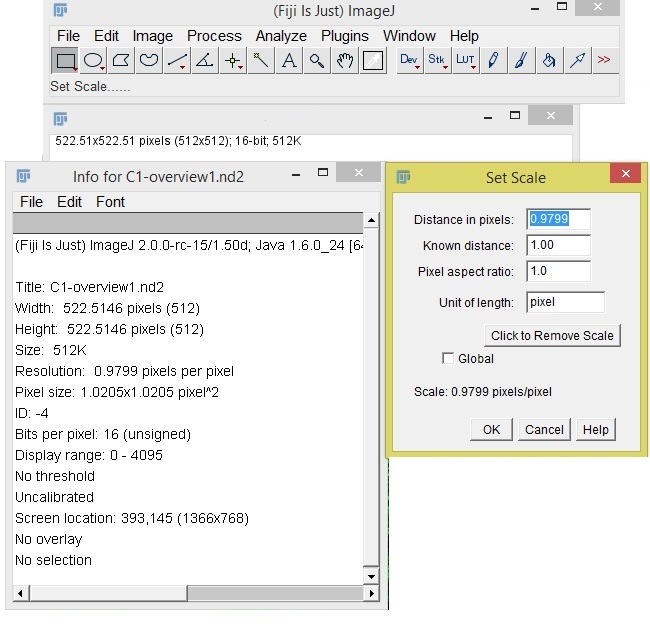The width and height of the screenshot is (650, 629).
Task: Pick the Freehand selection tool
Action: tap(149, 61)
